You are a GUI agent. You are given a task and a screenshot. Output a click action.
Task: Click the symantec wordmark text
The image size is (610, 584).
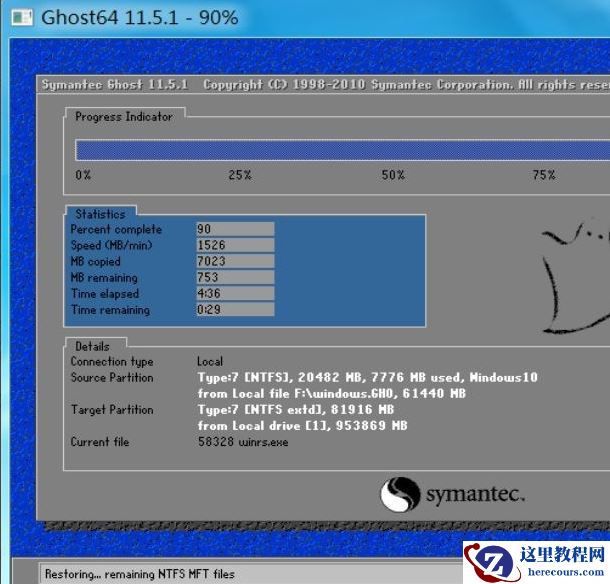tap(476, 495)
